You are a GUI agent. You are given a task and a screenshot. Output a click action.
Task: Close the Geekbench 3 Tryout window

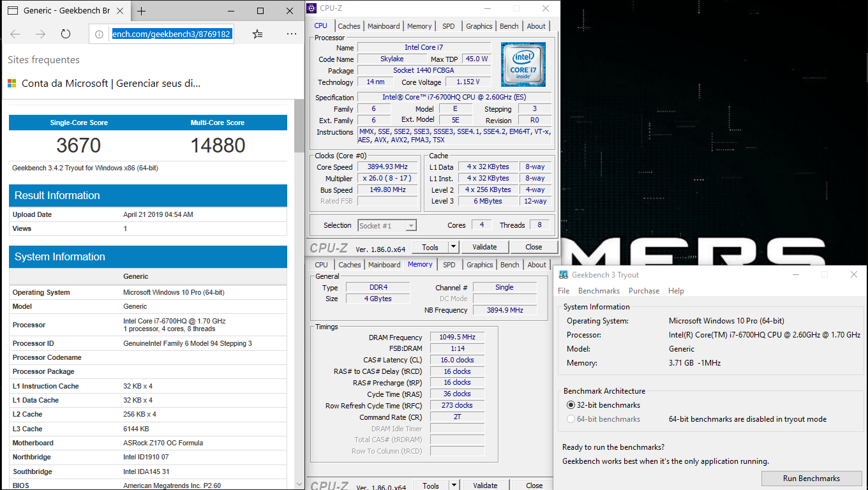point(854,274)
